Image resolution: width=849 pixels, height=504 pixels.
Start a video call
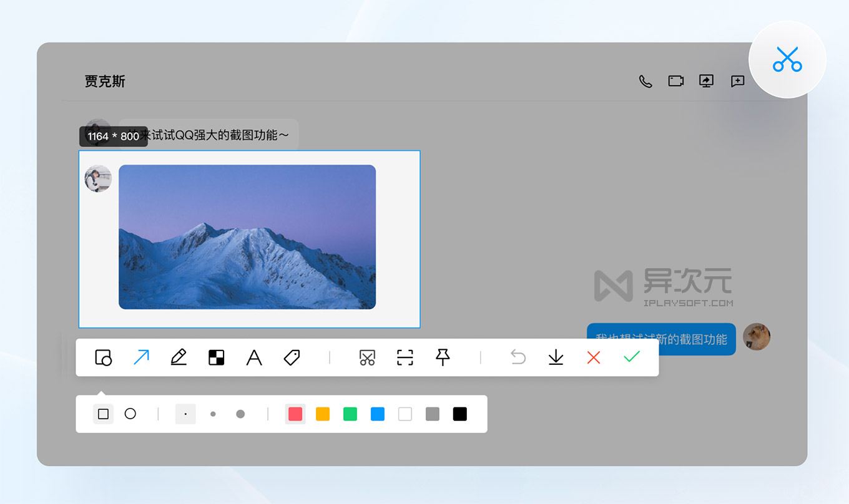(x=676, y=81)
